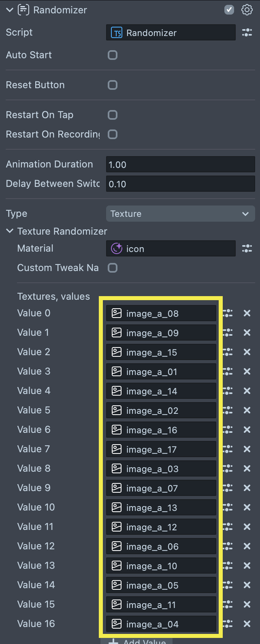
Task: Click the Add Value button
Action: (x=136, y=641)
